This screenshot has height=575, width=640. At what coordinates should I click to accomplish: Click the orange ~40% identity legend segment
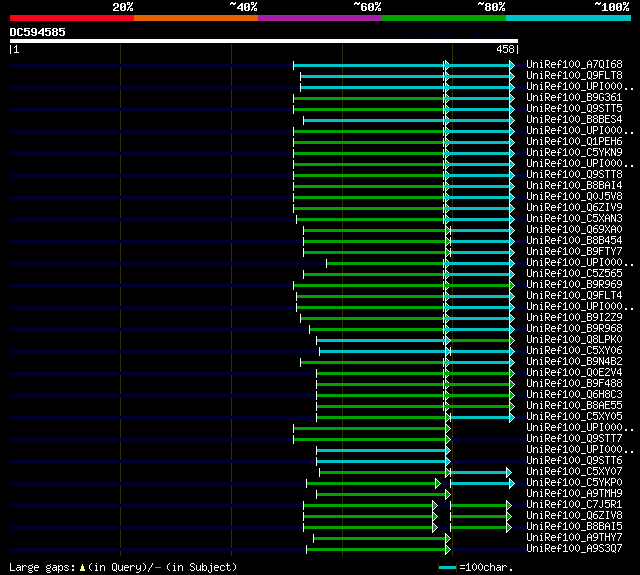tap(196, 18)
